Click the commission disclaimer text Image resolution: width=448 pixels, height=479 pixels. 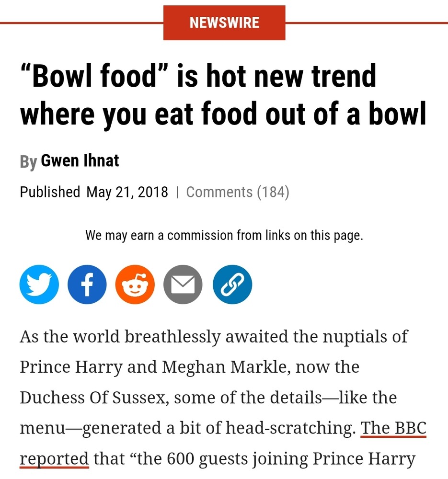pyautogui.click(x=224, y=235)
